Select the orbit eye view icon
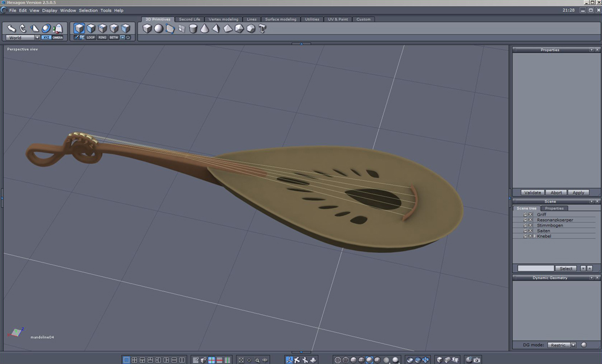The width and height of the screenshot is (602, 364). (x=265, y=360)
